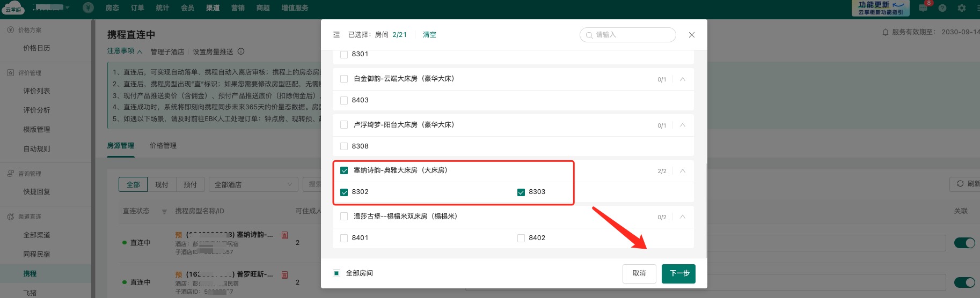The width and height of the screenshot is (980, 298).
Task: Click the 下一步 button
Action: 678,273
